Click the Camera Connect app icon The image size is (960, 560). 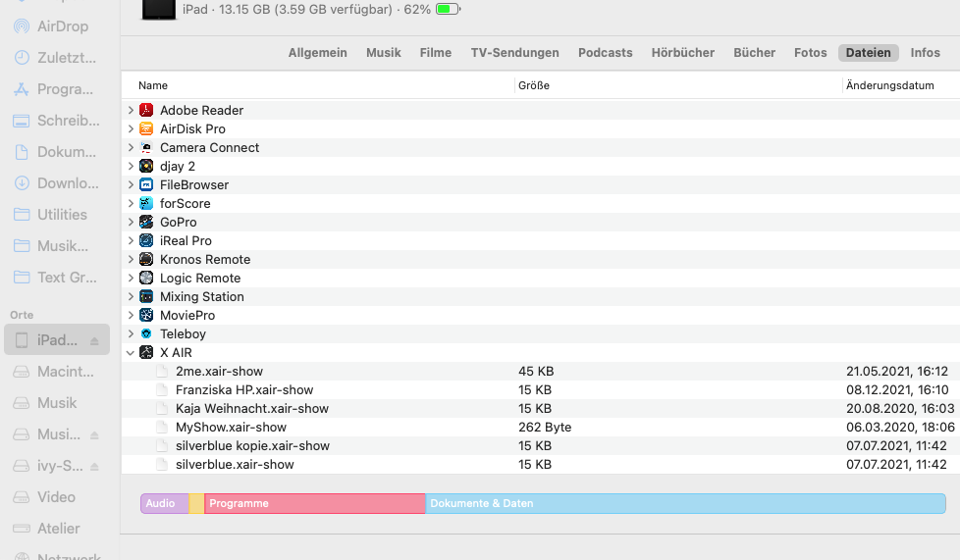tap(146, 147)
